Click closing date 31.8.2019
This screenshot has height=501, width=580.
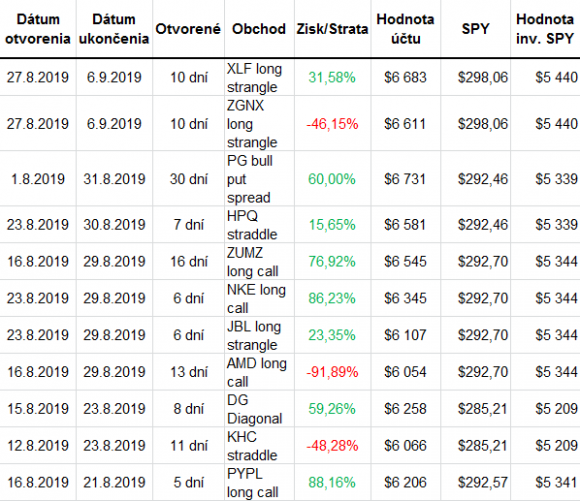click(114, 179)
